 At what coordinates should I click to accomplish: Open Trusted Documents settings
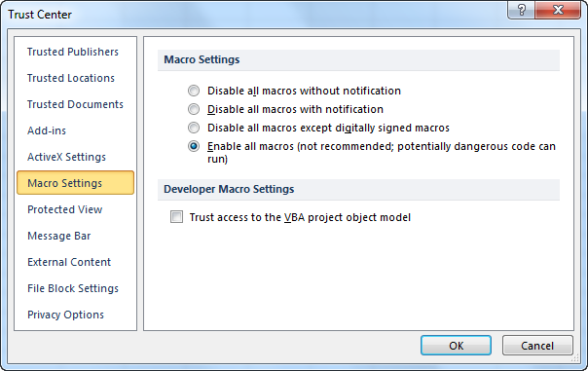[75, 104]
